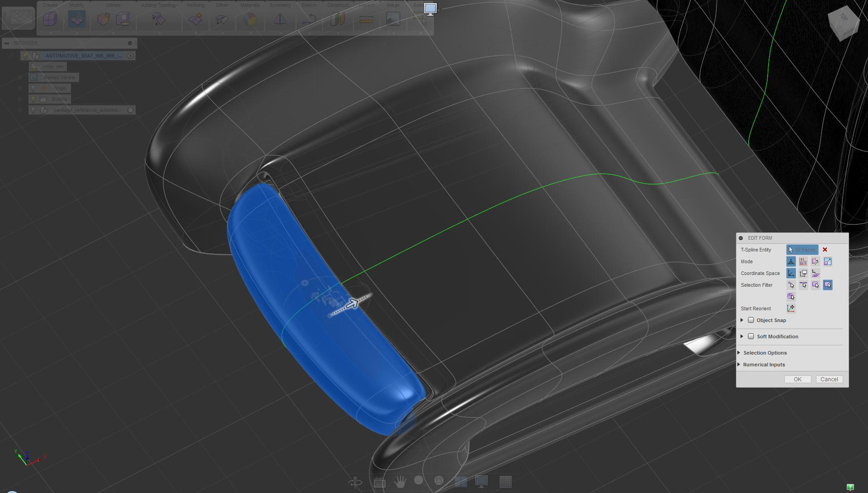Enable the Object Snap checkbox
This screenshot has width=868, height=493.
pyautogui.click(x=751, y=320)
